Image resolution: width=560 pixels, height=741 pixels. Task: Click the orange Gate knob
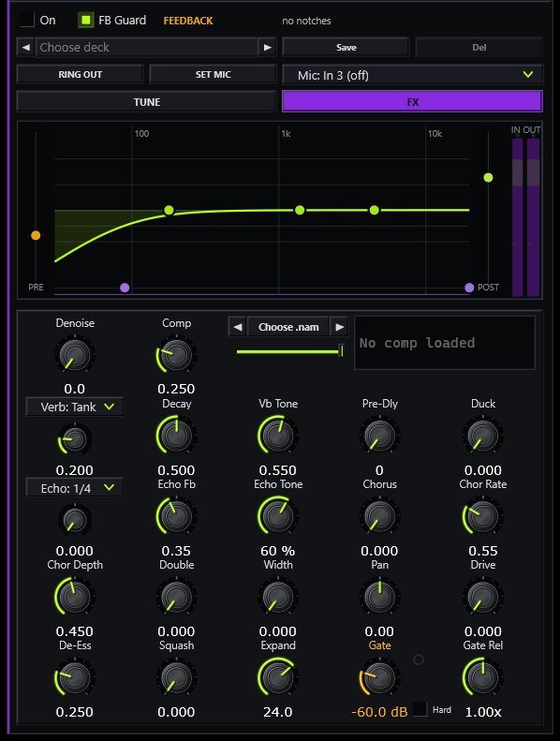pyautogui.click(x=379, y=677)
